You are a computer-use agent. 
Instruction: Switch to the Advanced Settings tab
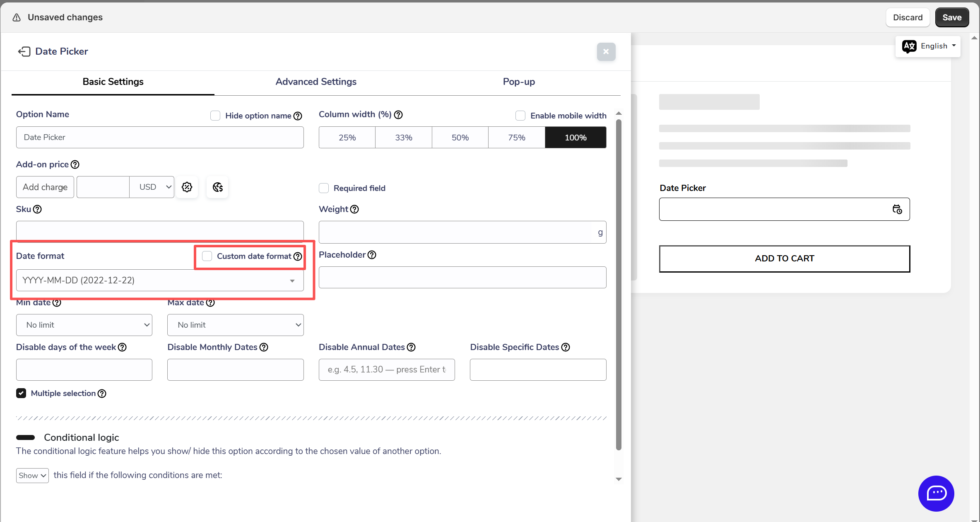click(x=316, y=82)
